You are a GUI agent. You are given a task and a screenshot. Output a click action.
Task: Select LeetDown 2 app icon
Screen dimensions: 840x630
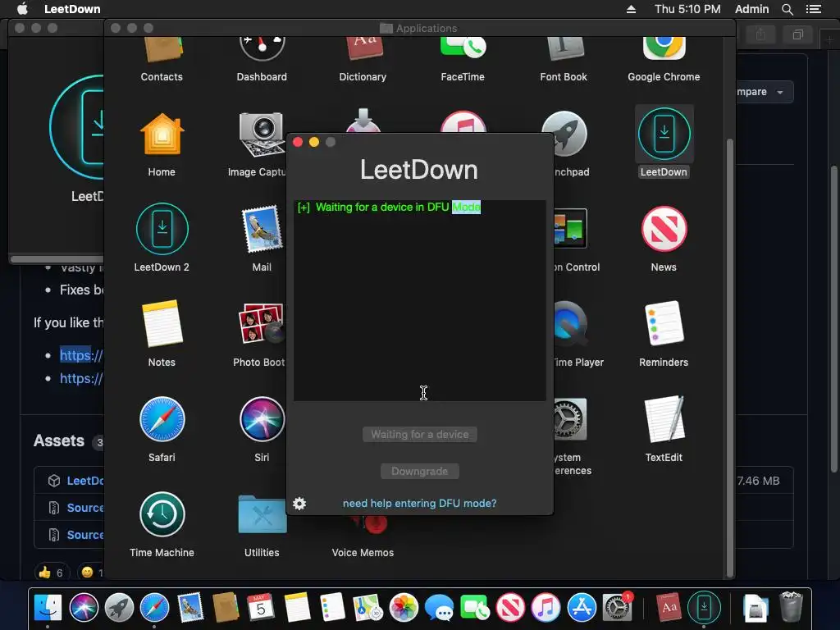coord(162,229)
